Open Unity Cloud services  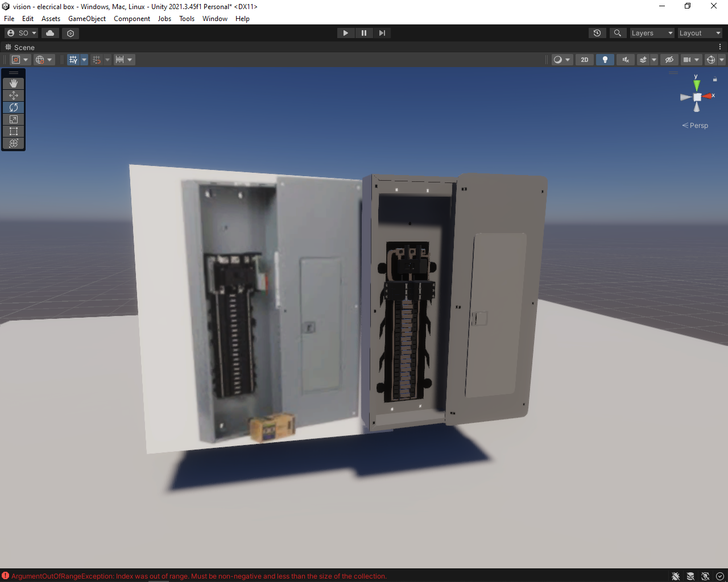click(x=50, y=33)
